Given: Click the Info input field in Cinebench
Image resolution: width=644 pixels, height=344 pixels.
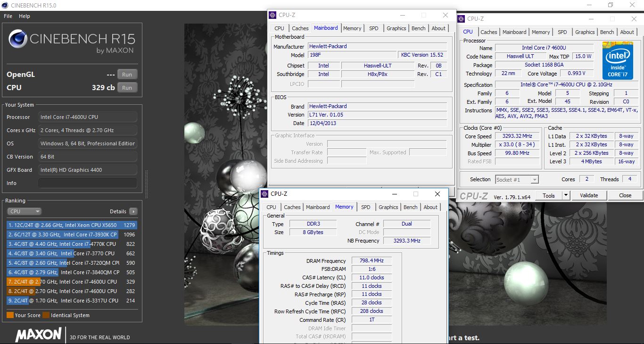Looking at the screenshot, I should pos(88,183).
